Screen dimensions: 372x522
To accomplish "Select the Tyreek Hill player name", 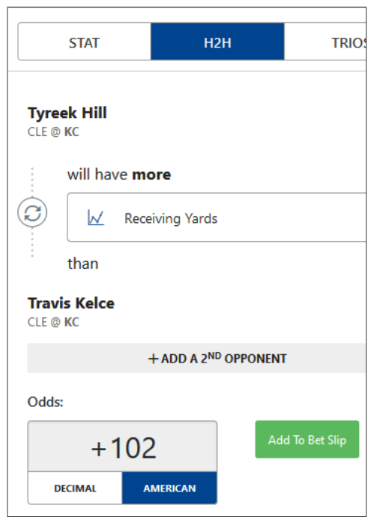I will tap(67, 113).
